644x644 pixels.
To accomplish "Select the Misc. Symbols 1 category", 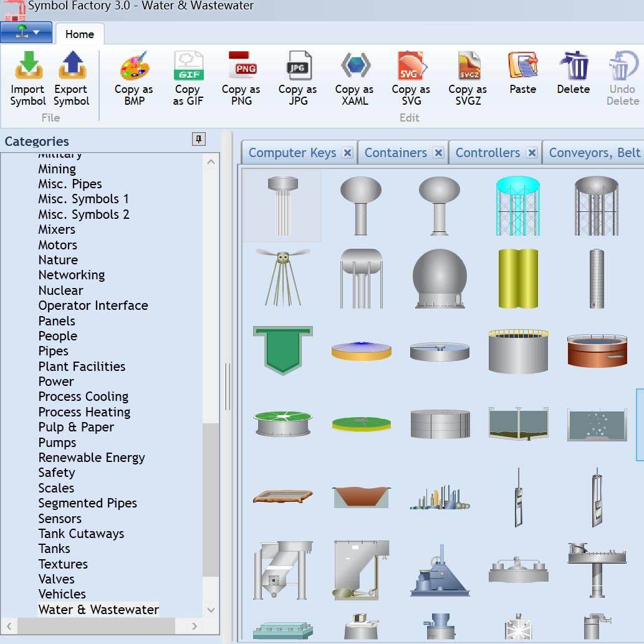I will click(x=84, y=199).
